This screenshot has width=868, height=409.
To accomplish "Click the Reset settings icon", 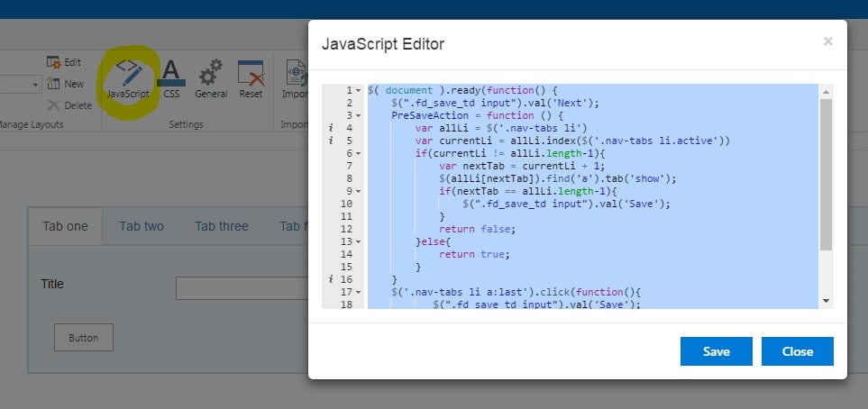I will click(x=251, y=79).
